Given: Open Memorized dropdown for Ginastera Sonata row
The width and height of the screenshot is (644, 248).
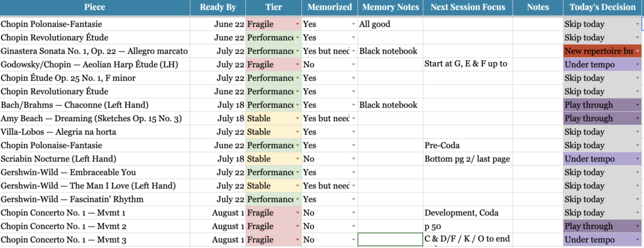Looking at the screenshot, I should [x=353, y=51].
